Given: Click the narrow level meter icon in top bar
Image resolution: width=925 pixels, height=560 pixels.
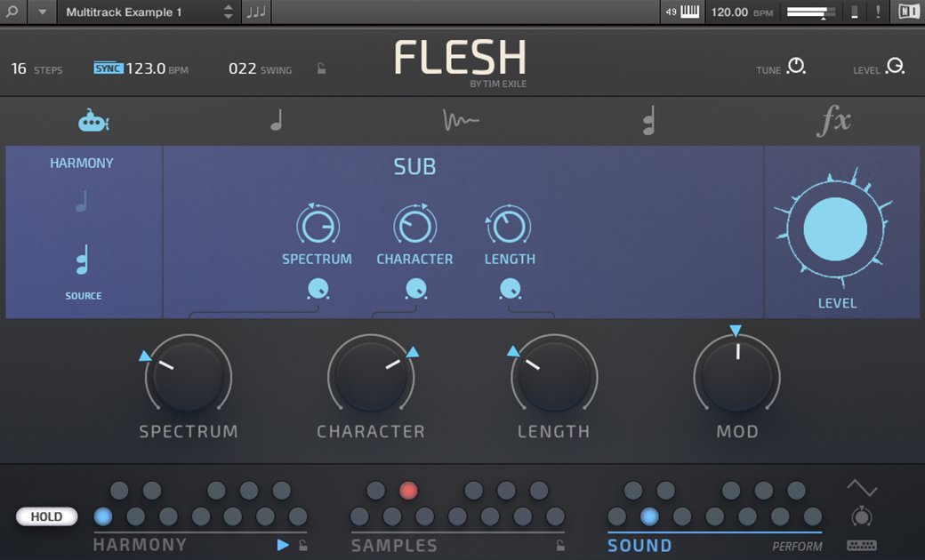Looking at the screenshot, I should (x=854, y=12).
